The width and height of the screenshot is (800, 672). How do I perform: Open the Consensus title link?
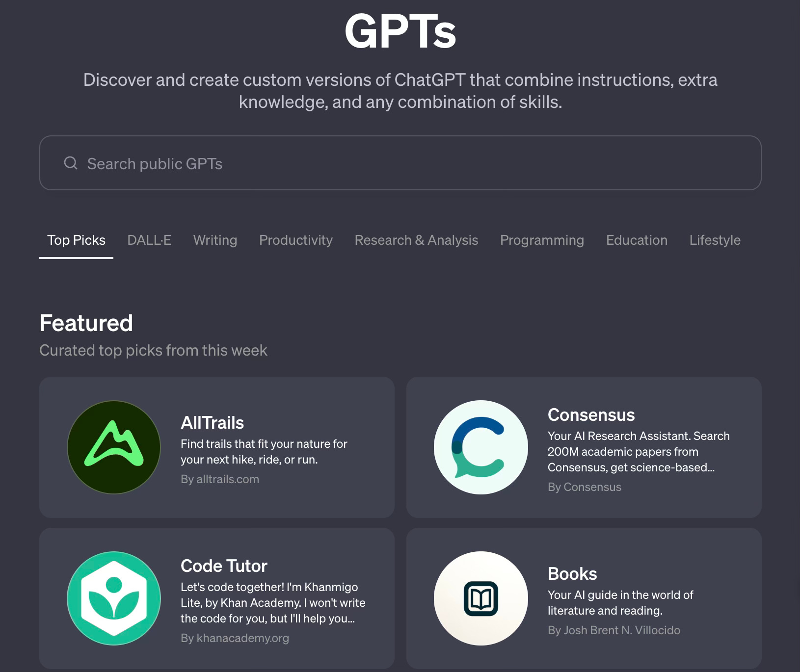[x=591, y=415]
